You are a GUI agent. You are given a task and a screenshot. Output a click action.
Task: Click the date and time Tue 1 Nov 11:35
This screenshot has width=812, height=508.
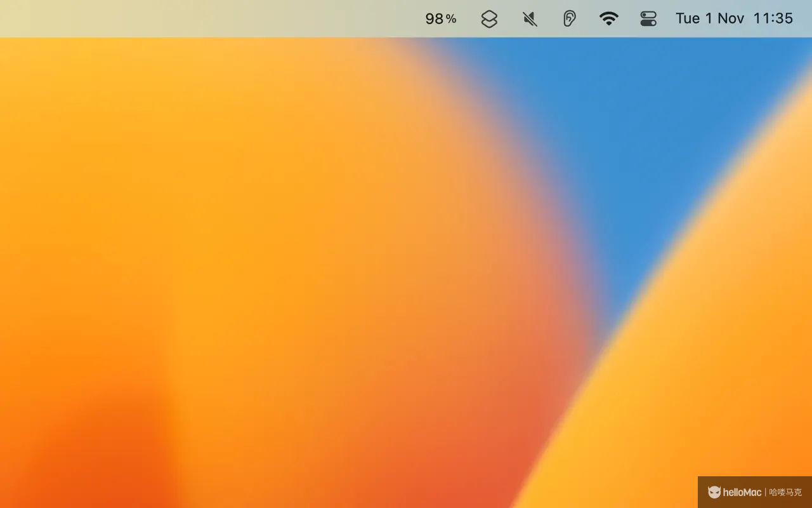(x=734, y=18)
